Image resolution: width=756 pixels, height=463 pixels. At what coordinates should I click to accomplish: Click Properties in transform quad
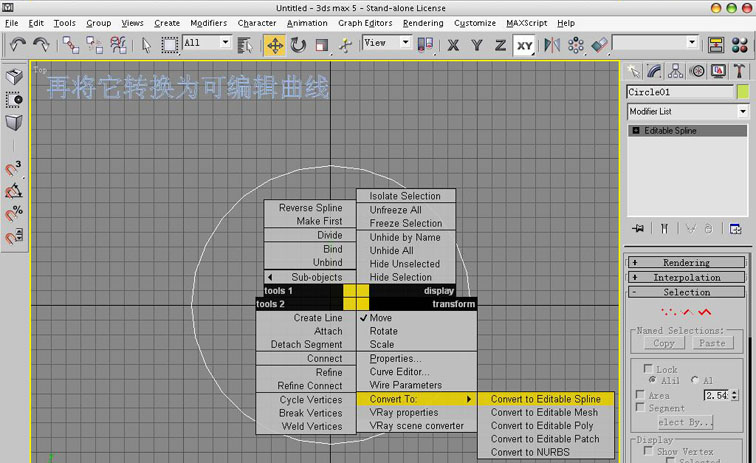(417, 359)
